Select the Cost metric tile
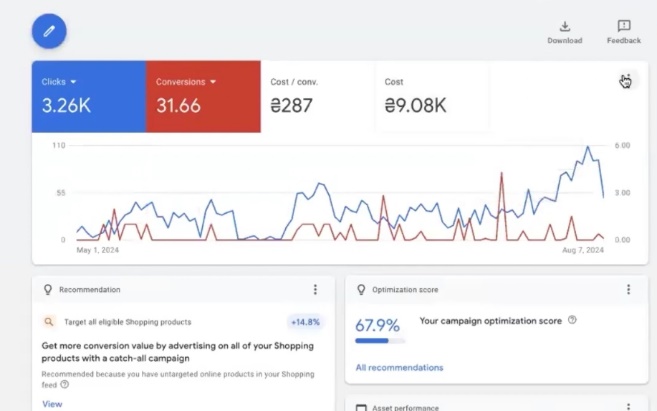This screenshot has height=411, width=657. point(430,96)
